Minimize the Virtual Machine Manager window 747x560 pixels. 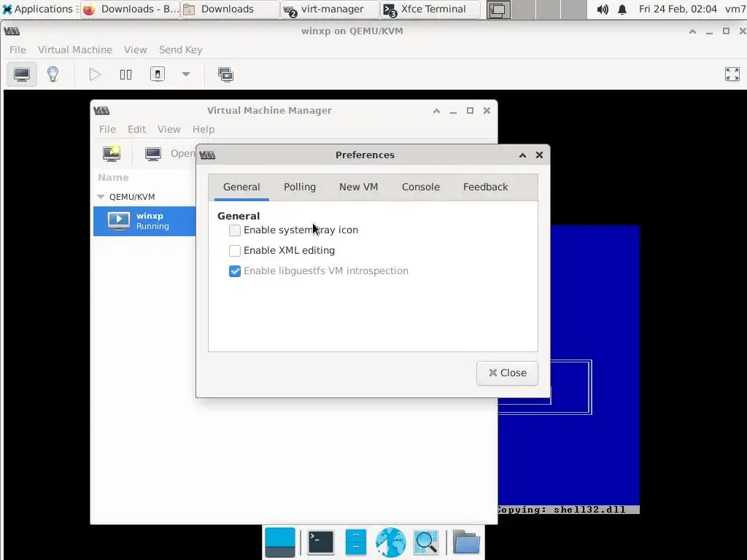coord(453,111)
